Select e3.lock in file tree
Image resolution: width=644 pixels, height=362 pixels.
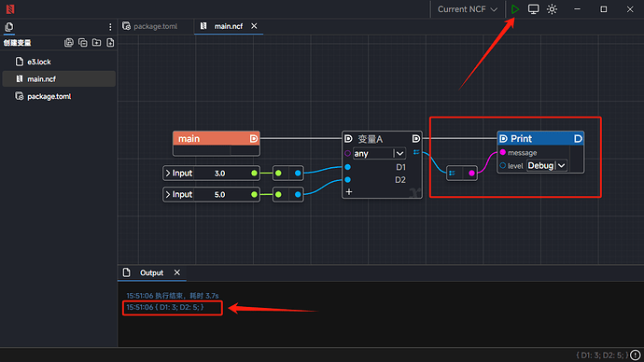pos(59,62)
